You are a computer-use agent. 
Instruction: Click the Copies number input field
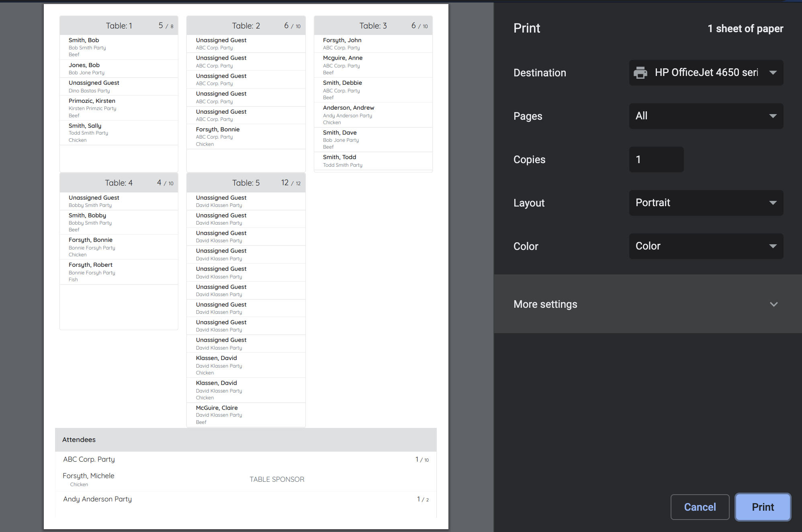(656, 160)
